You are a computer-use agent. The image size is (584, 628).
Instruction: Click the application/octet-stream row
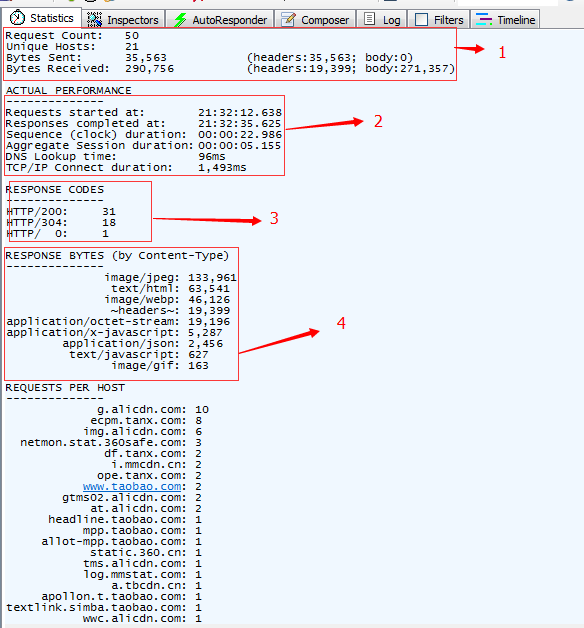[x=118, y=322]
